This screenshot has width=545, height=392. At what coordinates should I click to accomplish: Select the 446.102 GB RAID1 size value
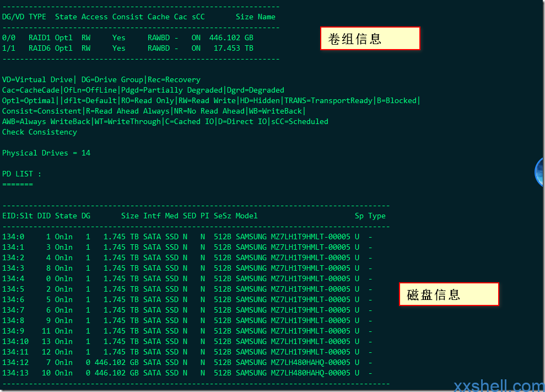[231, 37]
